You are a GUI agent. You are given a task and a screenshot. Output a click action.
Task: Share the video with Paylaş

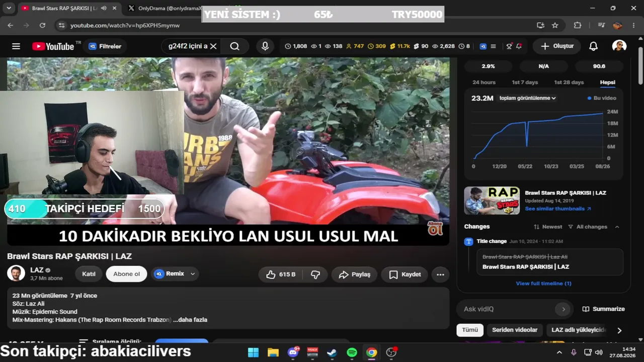click(x=355, y=275)
